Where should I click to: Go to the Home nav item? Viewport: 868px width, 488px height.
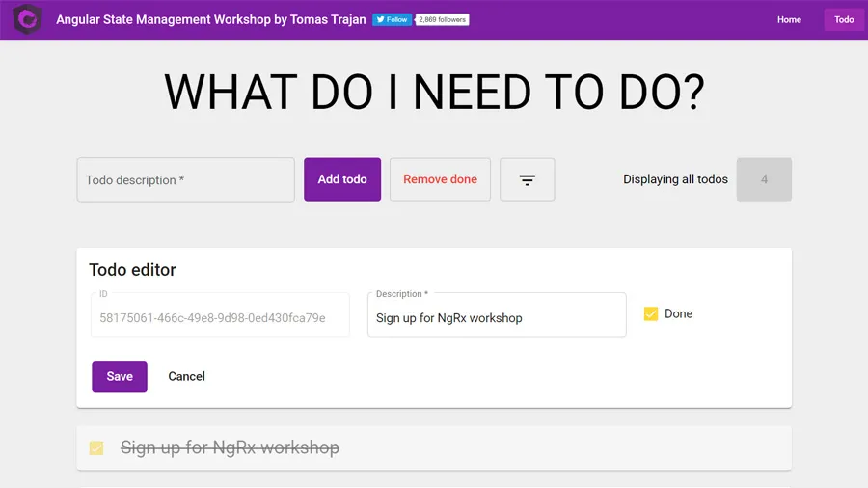pos(789,19)
